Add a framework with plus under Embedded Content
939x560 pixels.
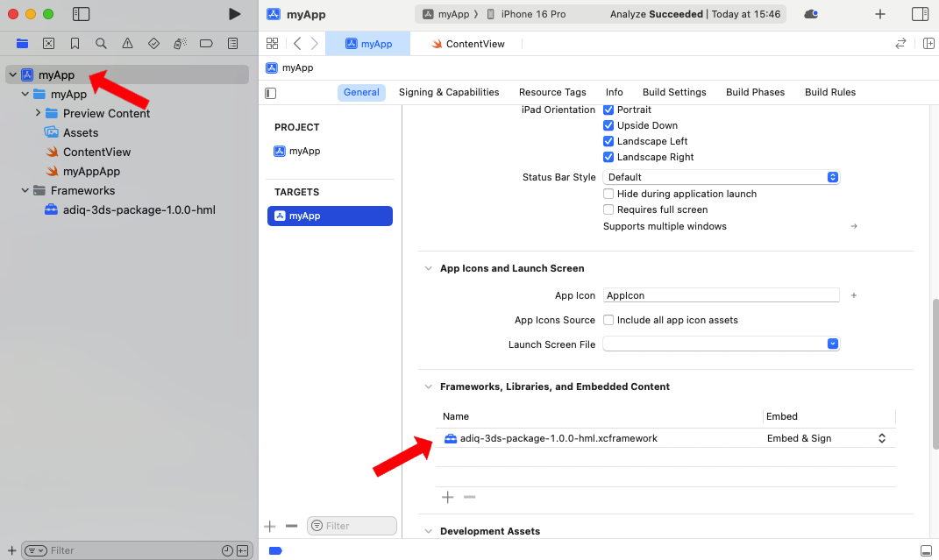click(x=447, y=497)
